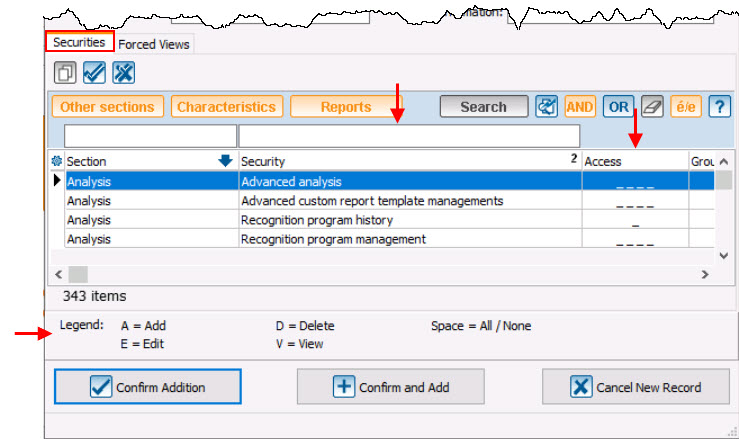739x439 pixels.
Task: Click the double checkmark apply icon
Action: click(x=94, y=73)
